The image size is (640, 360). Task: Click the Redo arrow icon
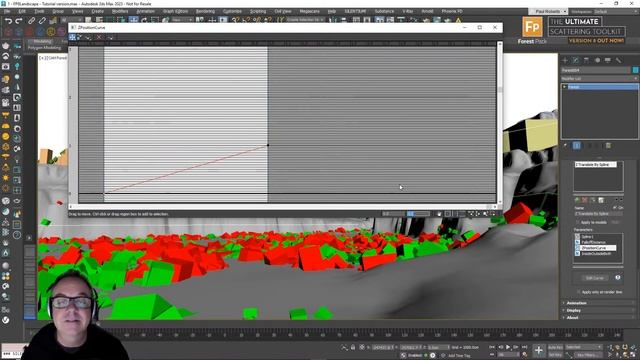(x=18, y=20)
